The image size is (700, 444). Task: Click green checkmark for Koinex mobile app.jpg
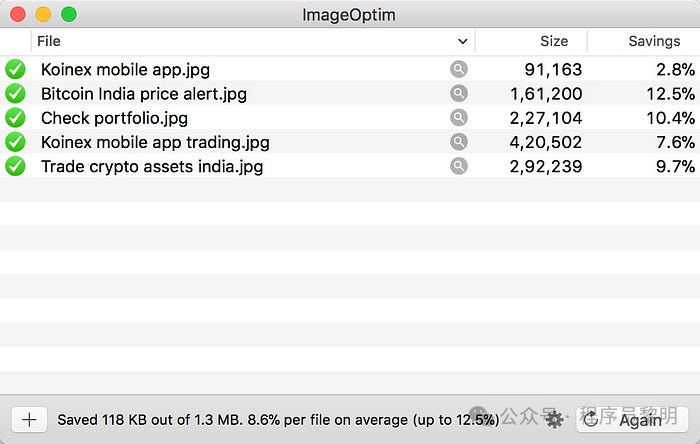point(15,69)
